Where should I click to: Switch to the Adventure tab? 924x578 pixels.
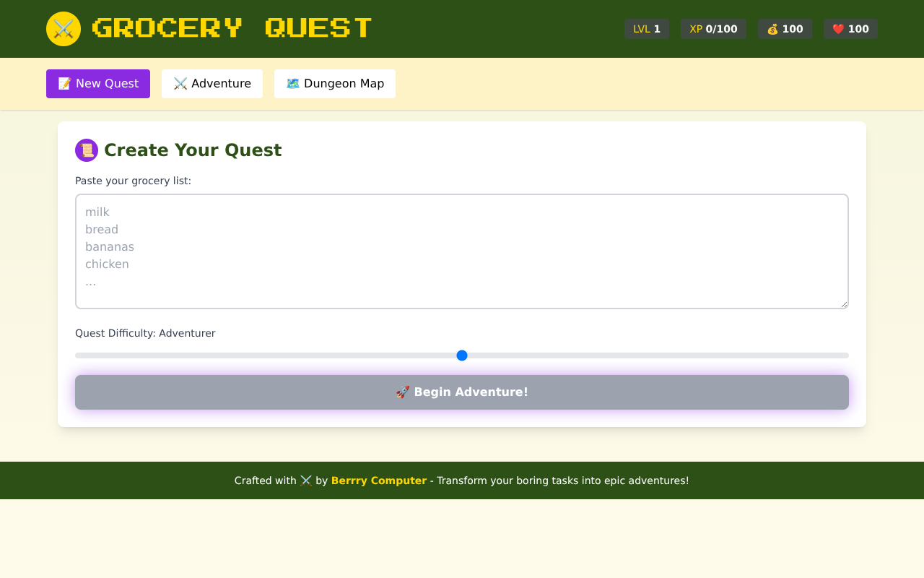click(212, 84)
